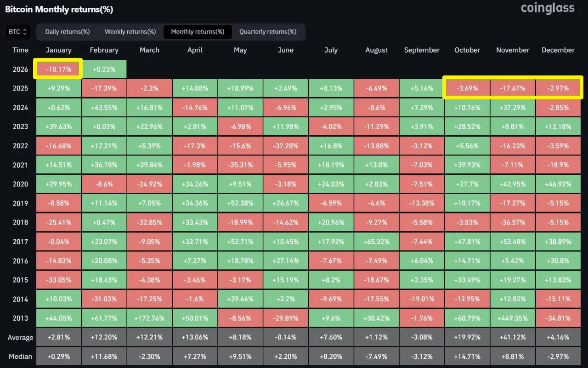The image size is (588, 368).
Task: Click June 2022 cell showing -37.28%
Action: click(286, 146)
